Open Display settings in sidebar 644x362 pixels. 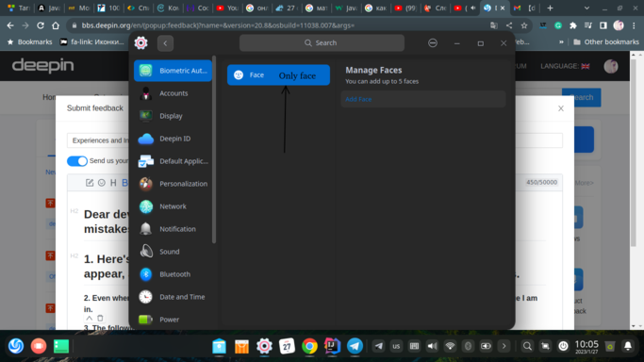pyautogui.click(x=173, y=116)
